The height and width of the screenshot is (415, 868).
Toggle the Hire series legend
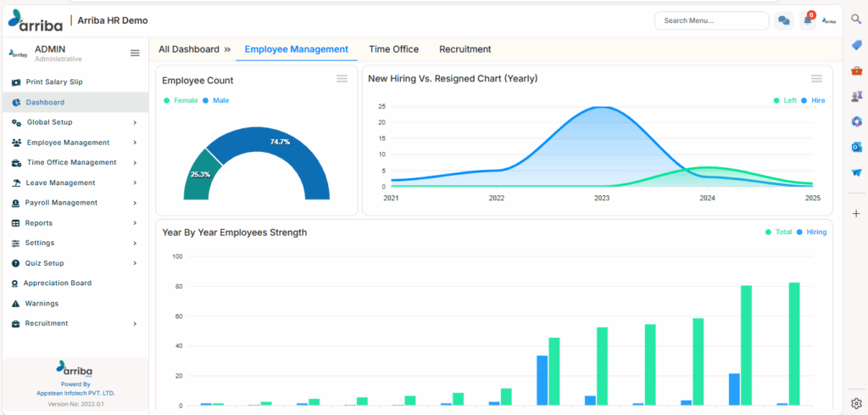pos(813,100)
